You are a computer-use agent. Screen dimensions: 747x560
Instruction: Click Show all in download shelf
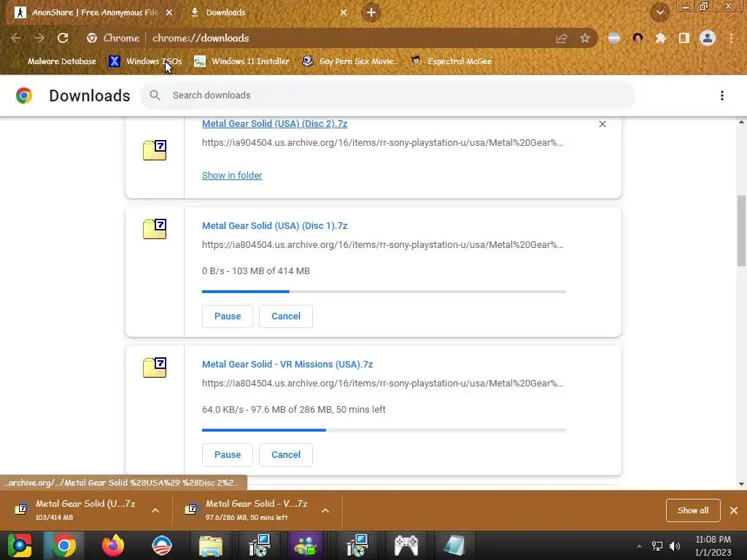point(693,510)
